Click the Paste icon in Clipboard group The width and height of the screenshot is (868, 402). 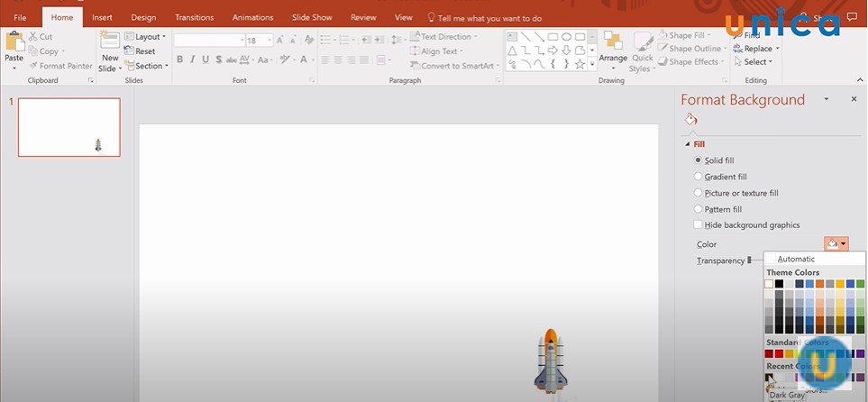pos(14,45)
